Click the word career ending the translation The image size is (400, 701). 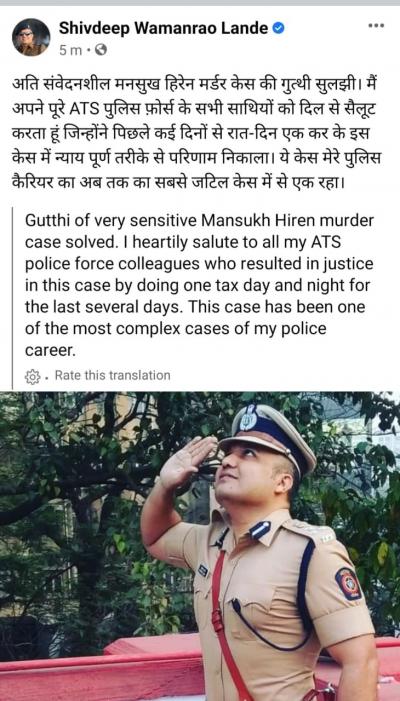coord(51,351)
